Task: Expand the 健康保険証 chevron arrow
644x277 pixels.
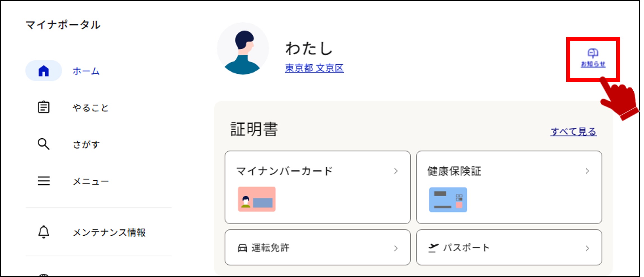Action: [587, 171]
